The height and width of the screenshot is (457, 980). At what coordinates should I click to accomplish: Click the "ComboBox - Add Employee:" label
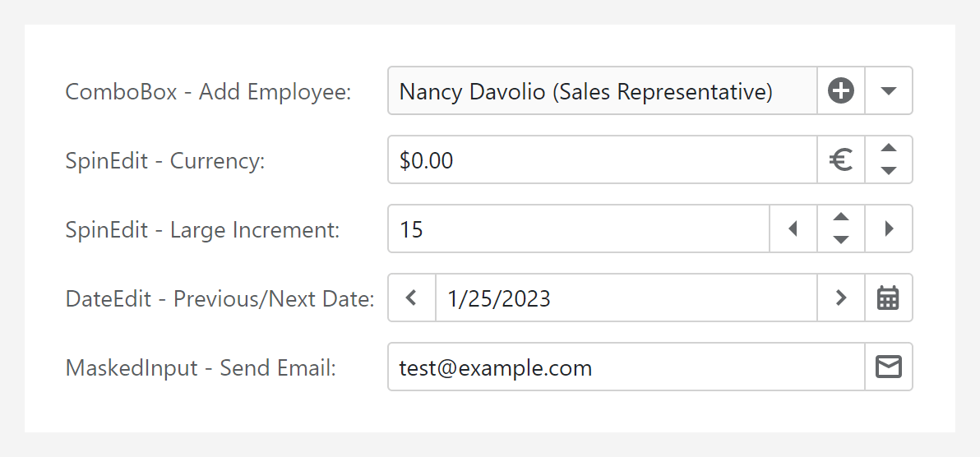tap(208, 92)
